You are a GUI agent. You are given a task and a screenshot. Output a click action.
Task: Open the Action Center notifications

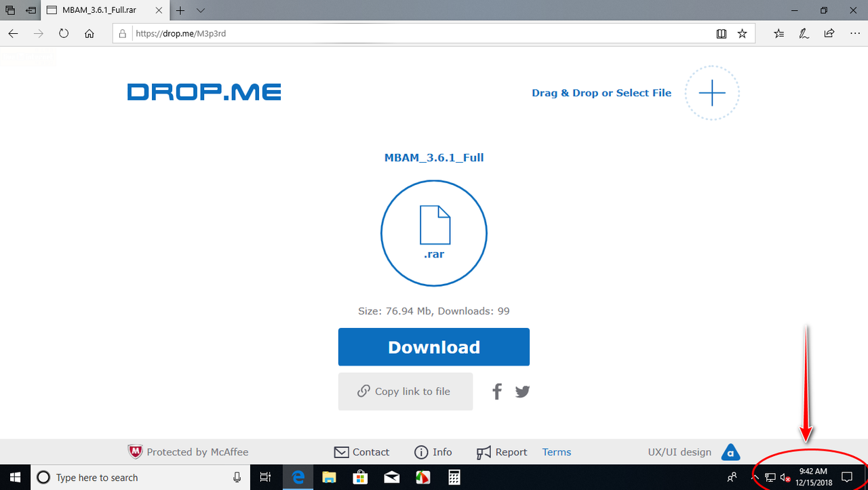tap(846, 477)
